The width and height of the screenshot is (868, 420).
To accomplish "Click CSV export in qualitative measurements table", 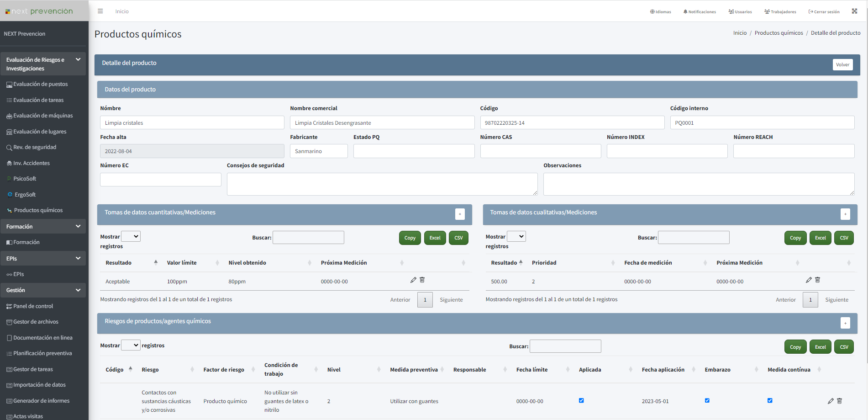I will 844,238.
